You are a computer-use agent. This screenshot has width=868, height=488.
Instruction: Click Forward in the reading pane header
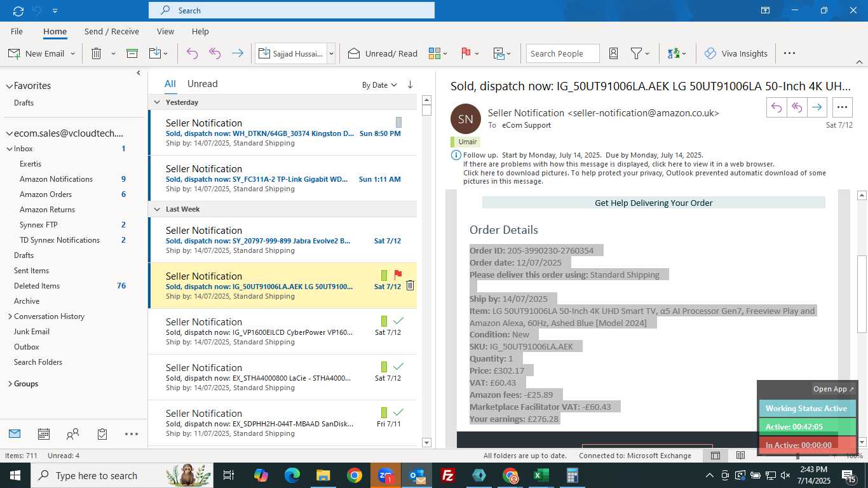(x=817, y=107)
